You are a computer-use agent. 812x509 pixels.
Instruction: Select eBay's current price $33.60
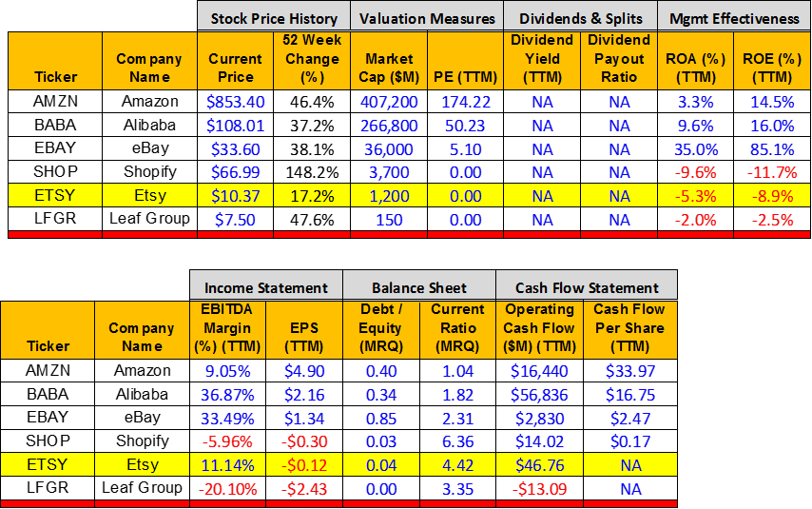235,149
